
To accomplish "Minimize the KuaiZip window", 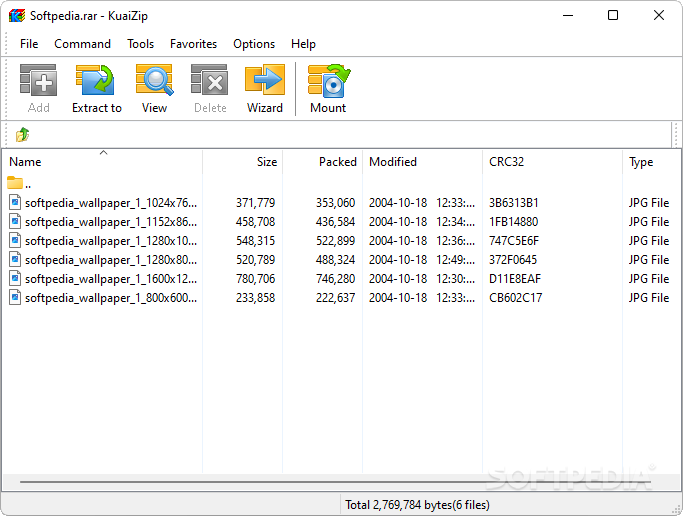I will (568, 16).
